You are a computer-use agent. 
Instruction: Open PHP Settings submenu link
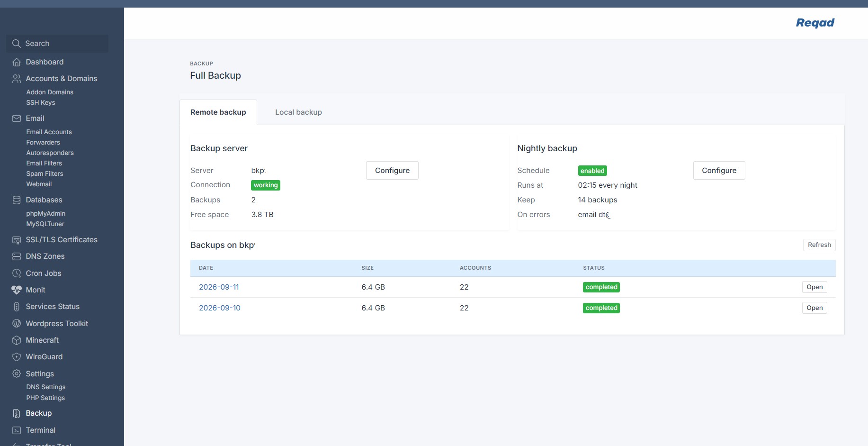click(x=45, y=398)
